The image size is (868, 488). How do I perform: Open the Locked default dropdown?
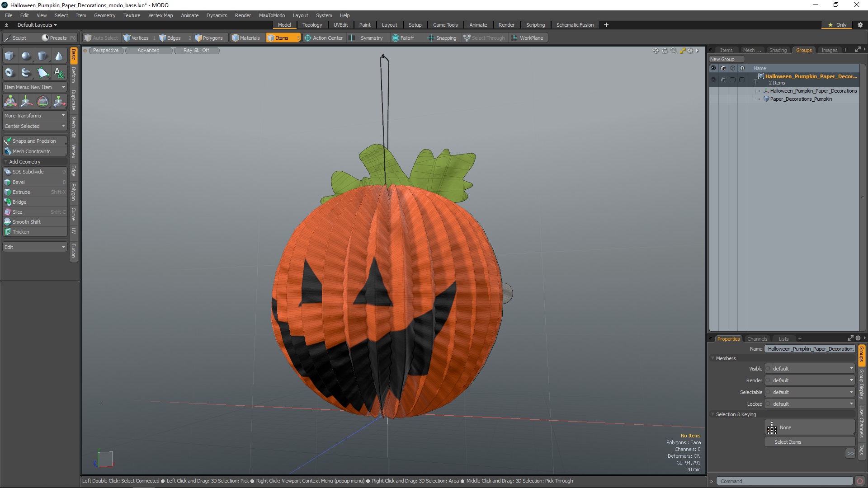(810, 404)
